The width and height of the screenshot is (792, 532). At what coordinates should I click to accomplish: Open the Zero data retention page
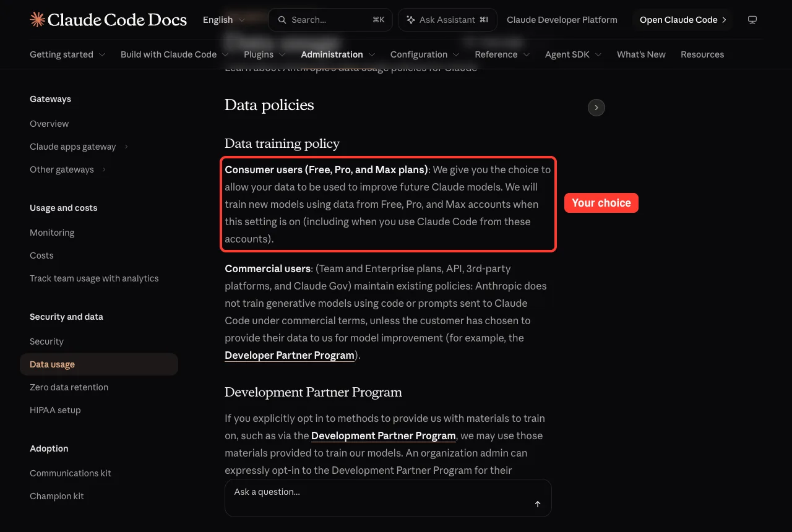(69, 387)
